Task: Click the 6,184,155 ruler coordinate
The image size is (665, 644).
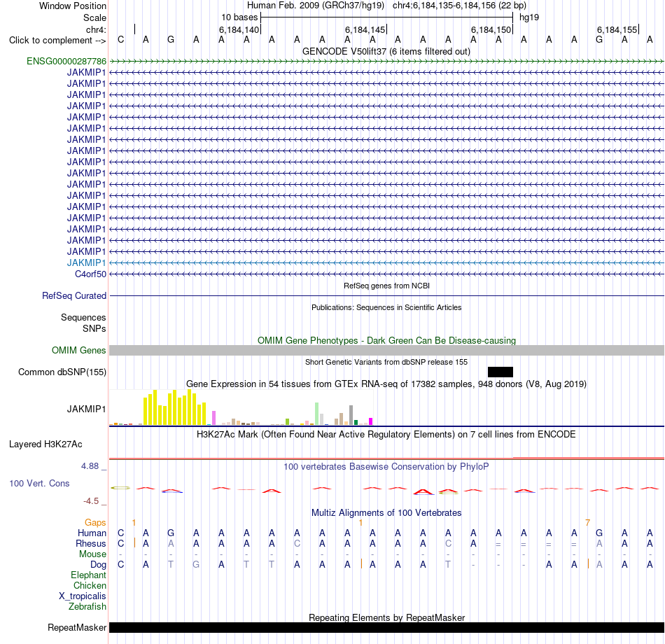Action: click(617, 29)
